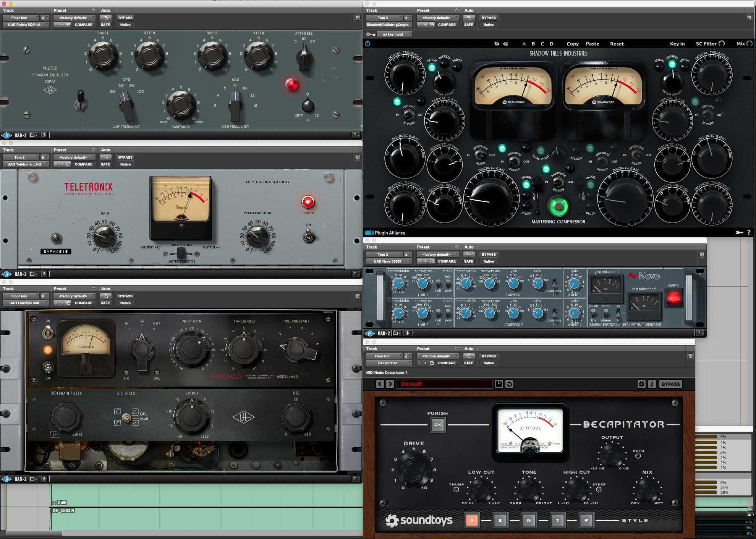Click redo arrow in Shadow Hills toolbar
Image resolution: width=756 pixels, height=539 pixels.
[506, 44]
